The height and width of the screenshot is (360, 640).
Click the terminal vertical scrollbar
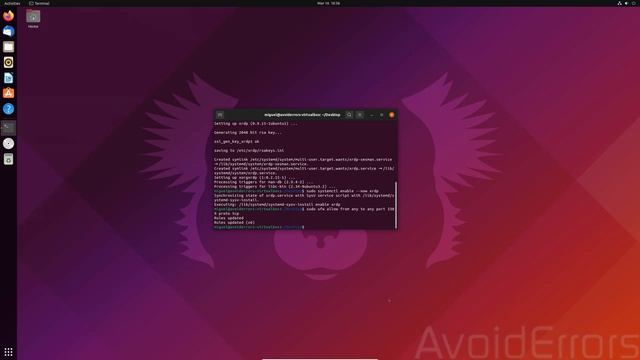point(396,205)
